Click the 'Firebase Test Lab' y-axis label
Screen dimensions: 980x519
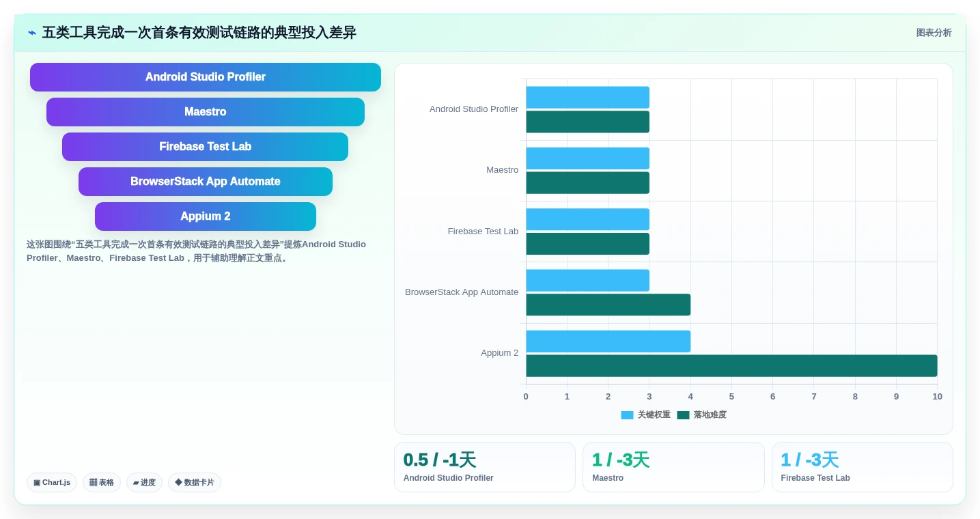coord(484,232)
